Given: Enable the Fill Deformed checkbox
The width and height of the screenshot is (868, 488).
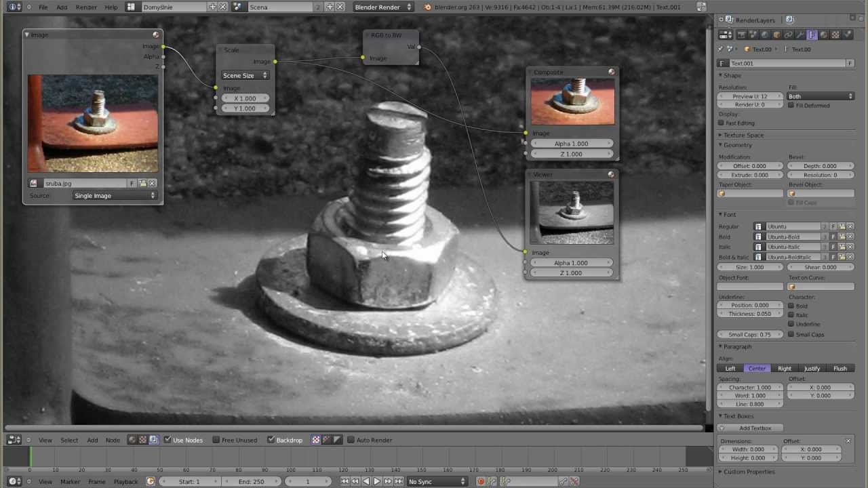Looking at the screenshot, I should pos(791,105).
